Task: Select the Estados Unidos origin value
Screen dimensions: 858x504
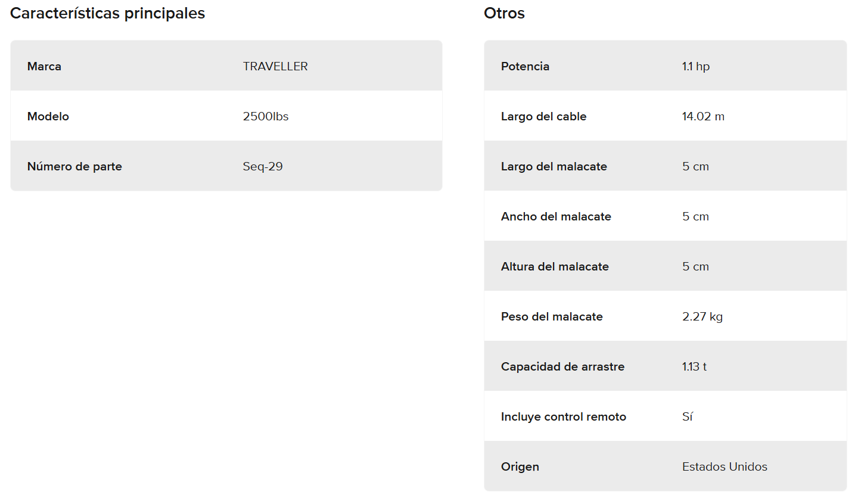Action: click(725, 466)
